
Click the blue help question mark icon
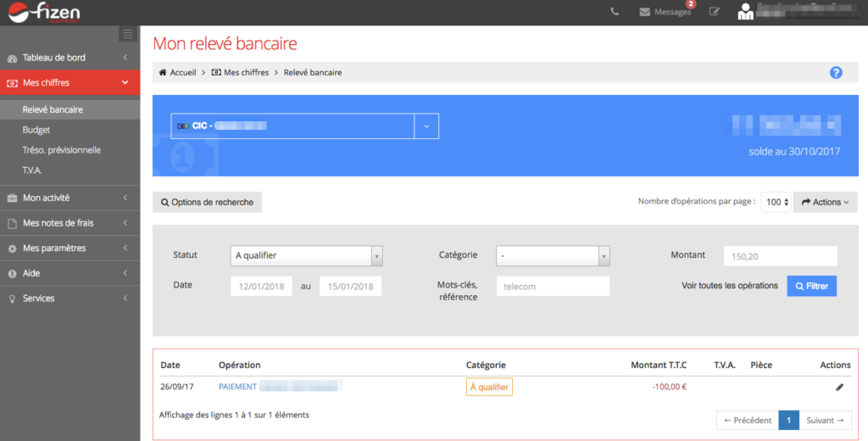click(x=836, y=73)
